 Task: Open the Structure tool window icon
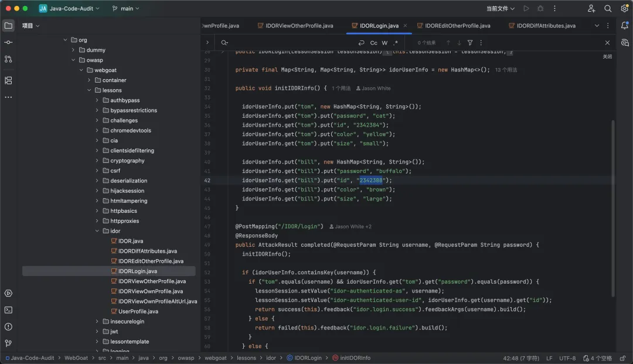click(8, 80)
